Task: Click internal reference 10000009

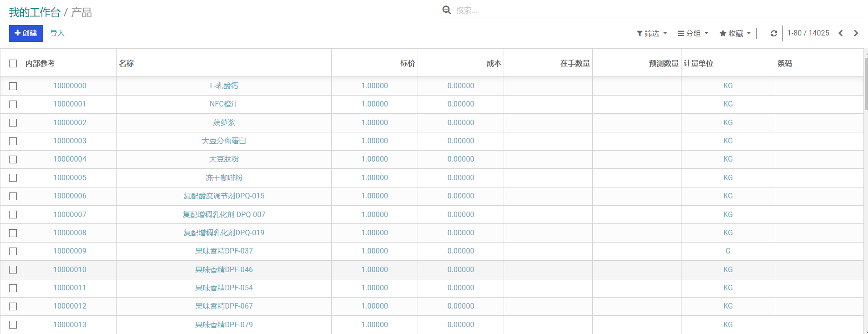Action: click(x=70, y=251)
